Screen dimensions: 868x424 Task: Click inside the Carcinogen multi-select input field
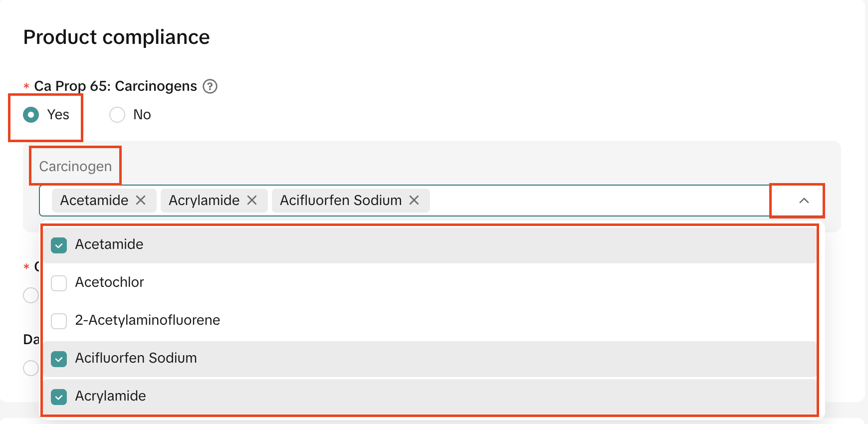tap(599, 201)
